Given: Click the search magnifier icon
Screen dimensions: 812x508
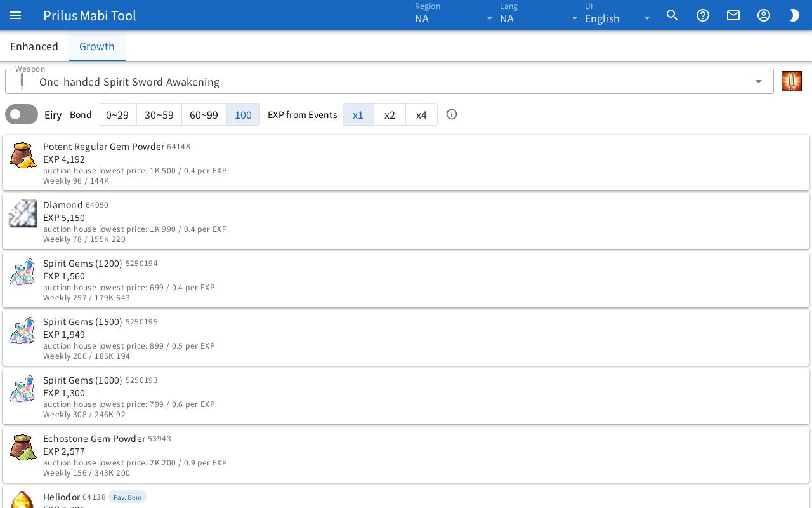Looking at the screenshot, I should [672, 15].
